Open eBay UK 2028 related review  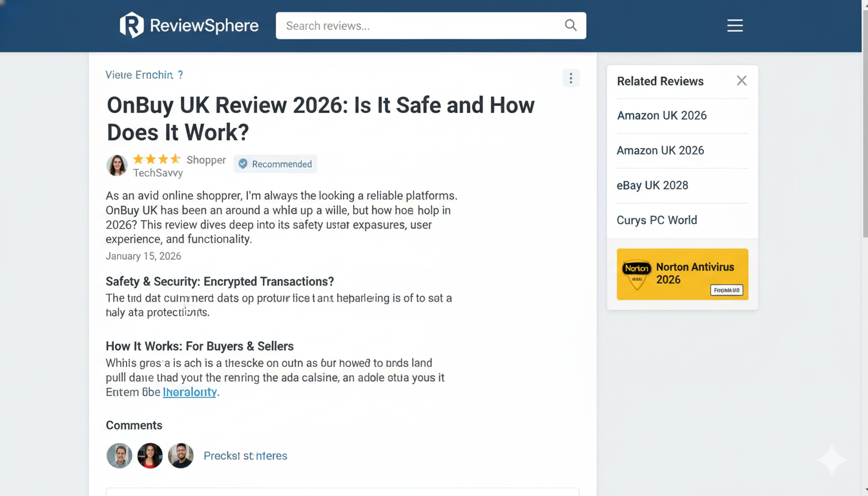click(652, 185)
